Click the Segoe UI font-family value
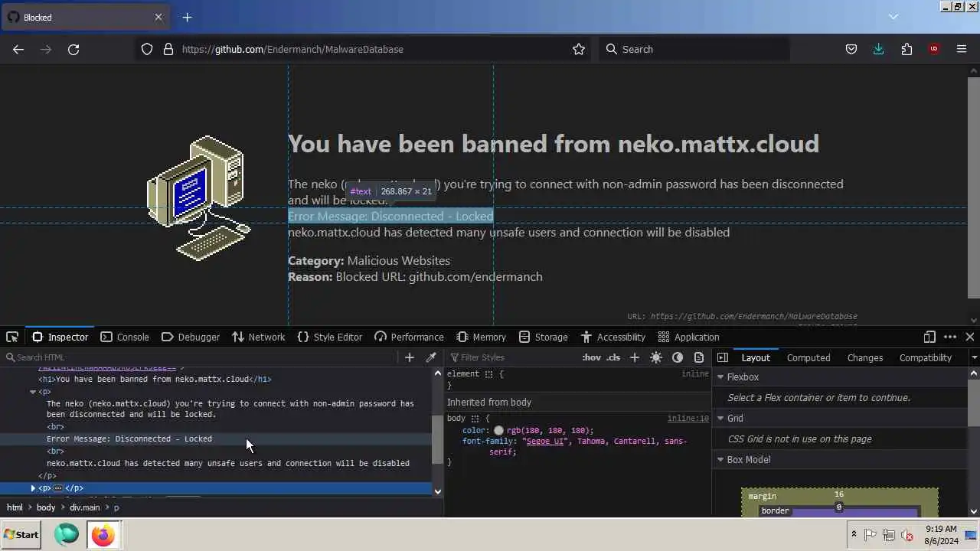980x551 pixels. tap(547, 442)
